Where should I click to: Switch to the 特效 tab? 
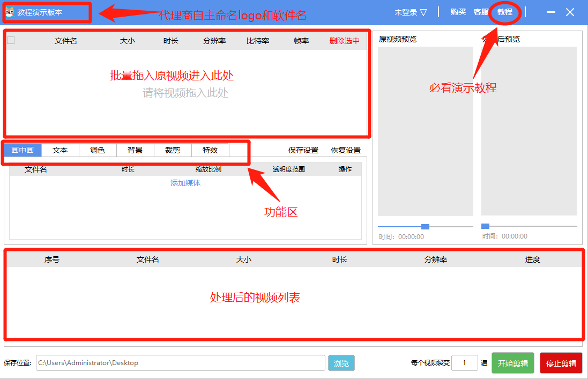click(210, 150)
